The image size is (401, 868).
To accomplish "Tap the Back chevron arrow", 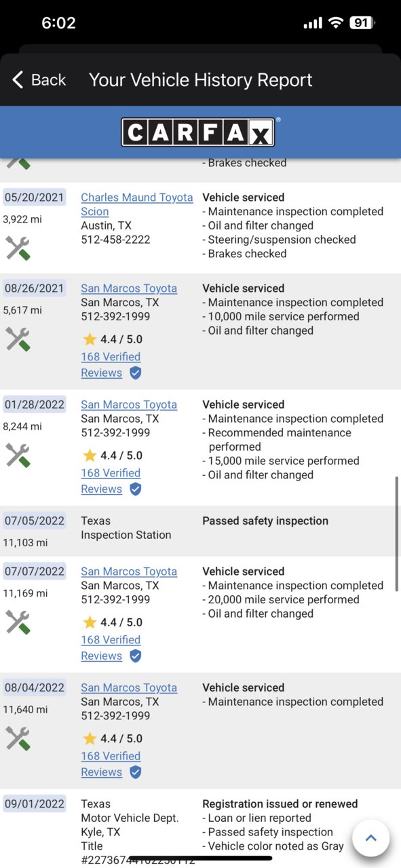I will pyautogui.click(x=18, y=80).
